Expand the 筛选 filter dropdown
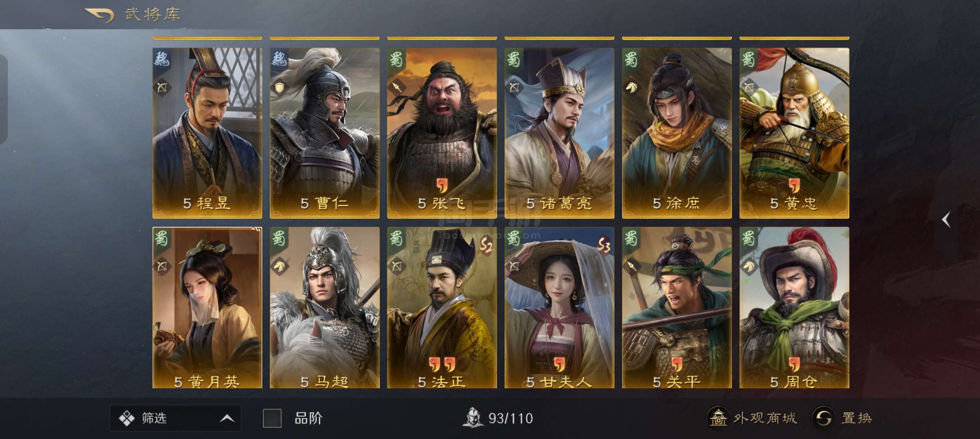 (175, 418)
